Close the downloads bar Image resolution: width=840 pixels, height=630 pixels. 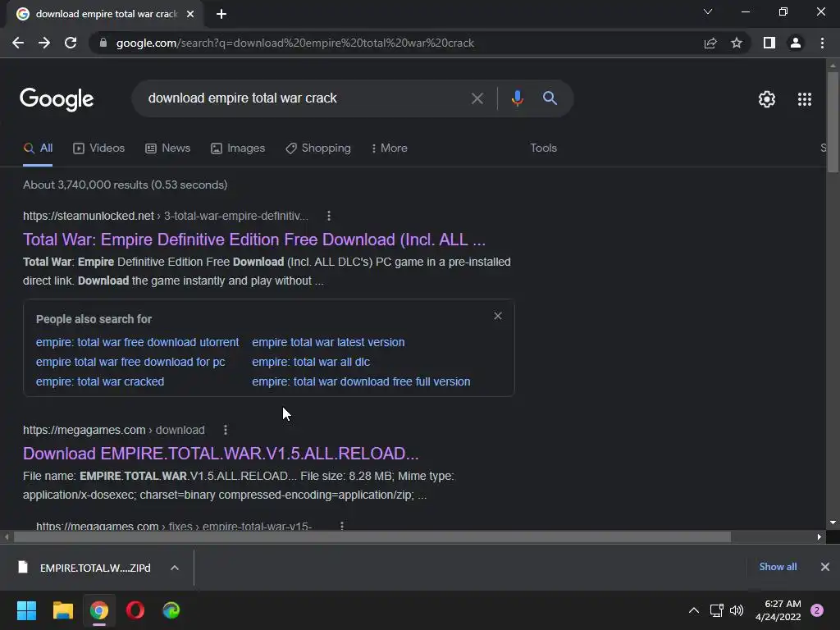(825, 567)
